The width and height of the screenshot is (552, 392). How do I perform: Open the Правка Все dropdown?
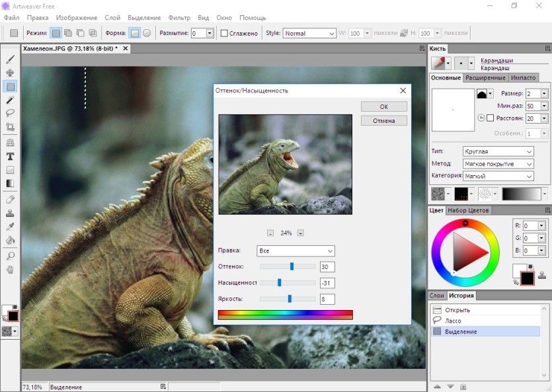point(296,251)
